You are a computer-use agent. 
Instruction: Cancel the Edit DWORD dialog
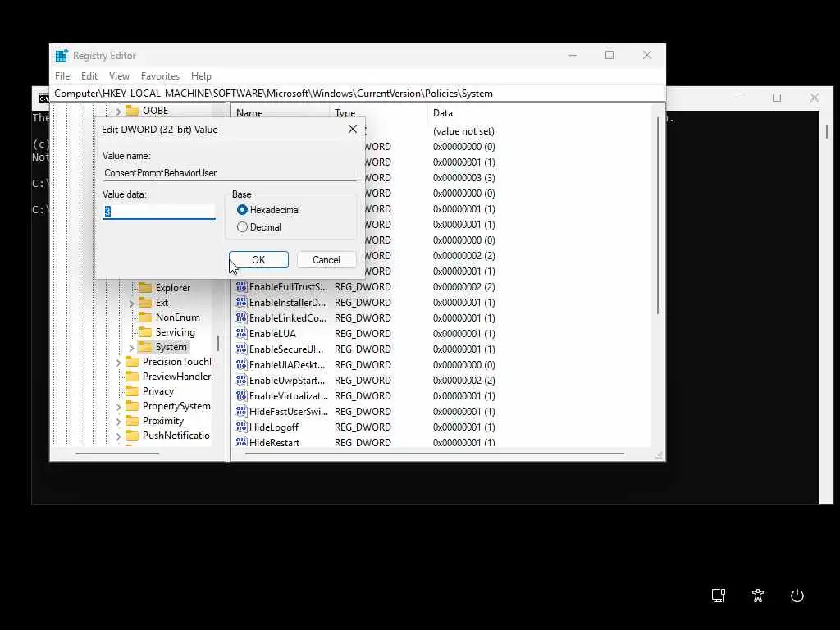click(326, 260)
